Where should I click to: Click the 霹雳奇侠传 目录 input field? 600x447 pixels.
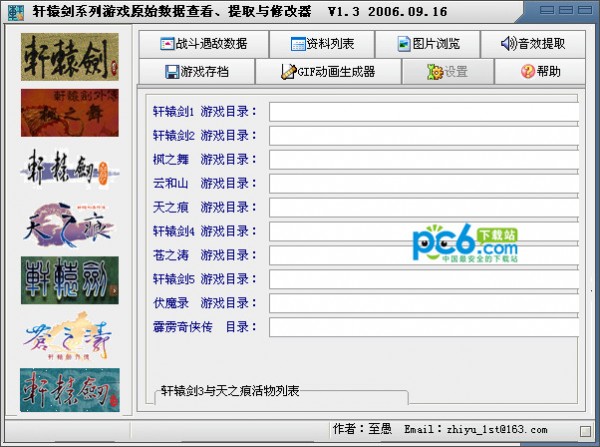(424, 327)
